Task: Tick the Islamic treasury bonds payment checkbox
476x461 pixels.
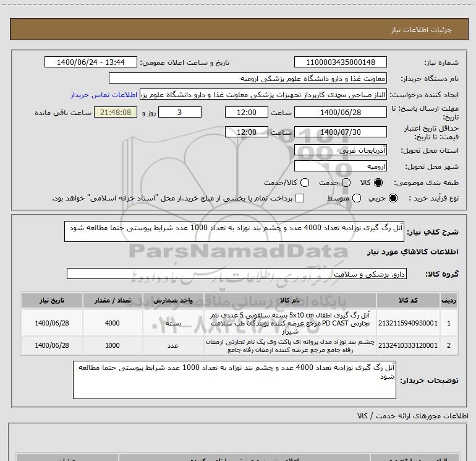Action: pyautogui.click(x=300, y=199)
